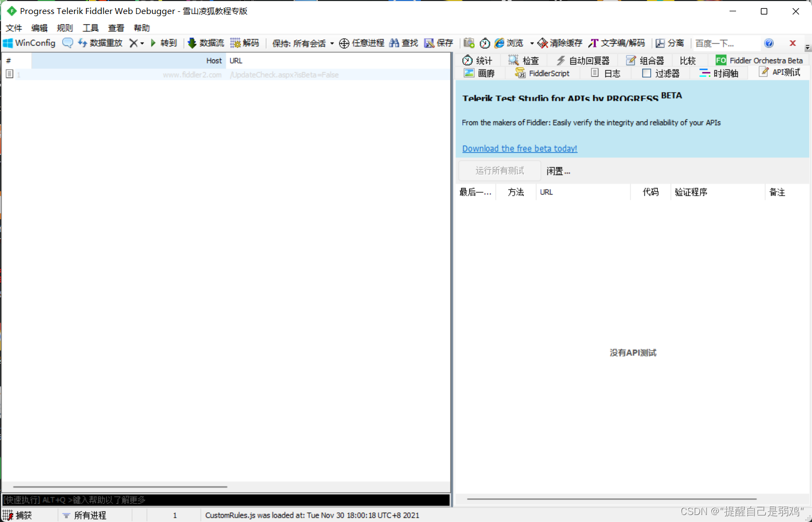
Task: Open the 工具 menu
Action: coord(91,28)
